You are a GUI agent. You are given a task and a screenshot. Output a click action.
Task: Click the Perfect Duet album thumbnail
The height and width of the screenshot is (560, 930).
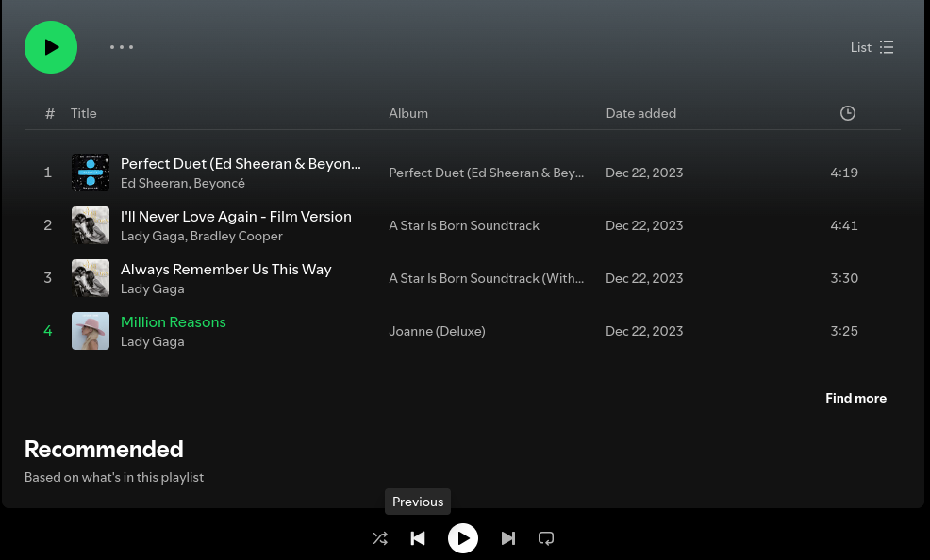91,173
